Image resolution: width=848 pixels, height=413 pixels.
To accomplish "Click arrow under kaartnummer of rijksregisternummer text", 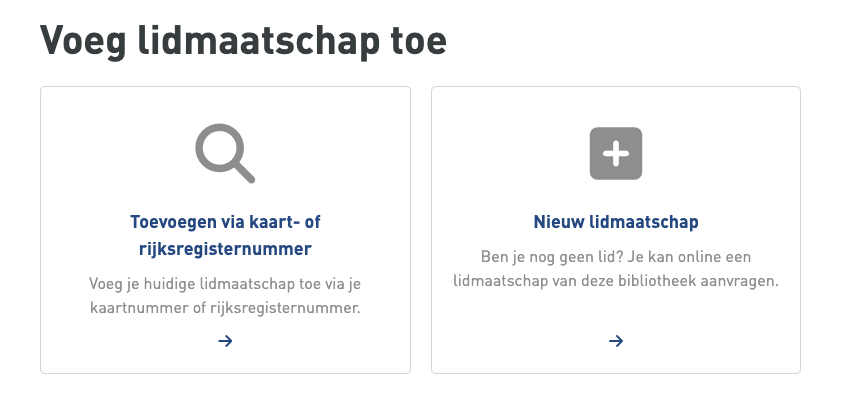I will pyautogui.click(x=225, y=341).
